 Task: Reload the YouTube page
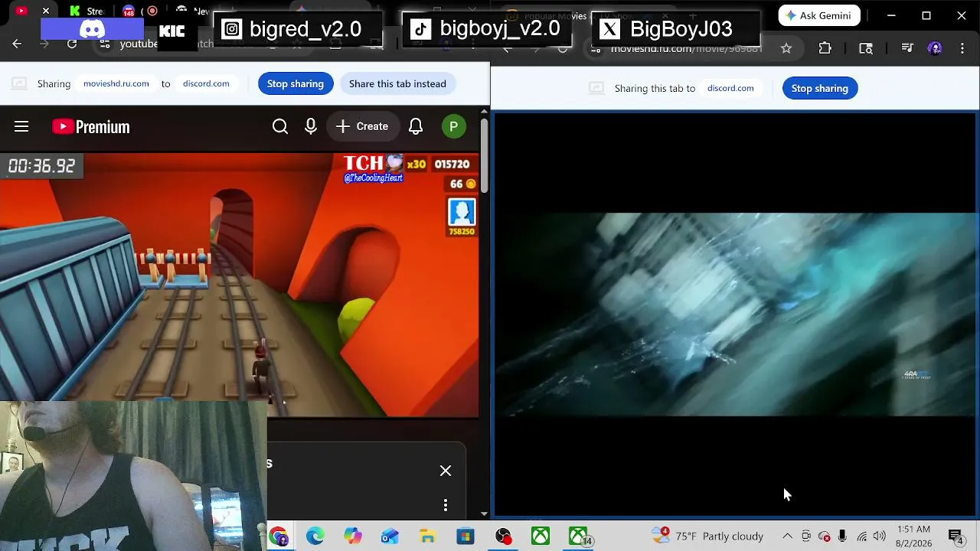72,44
